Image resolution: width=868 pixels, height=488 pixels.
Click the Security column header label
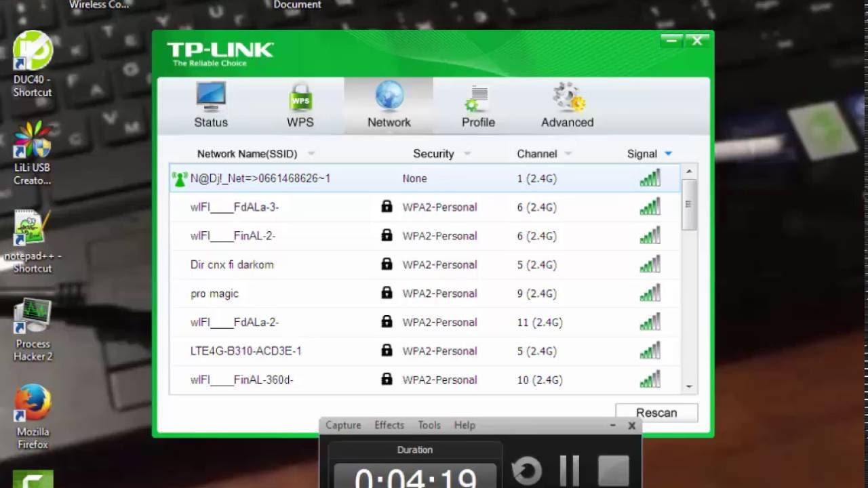[433, 154]
